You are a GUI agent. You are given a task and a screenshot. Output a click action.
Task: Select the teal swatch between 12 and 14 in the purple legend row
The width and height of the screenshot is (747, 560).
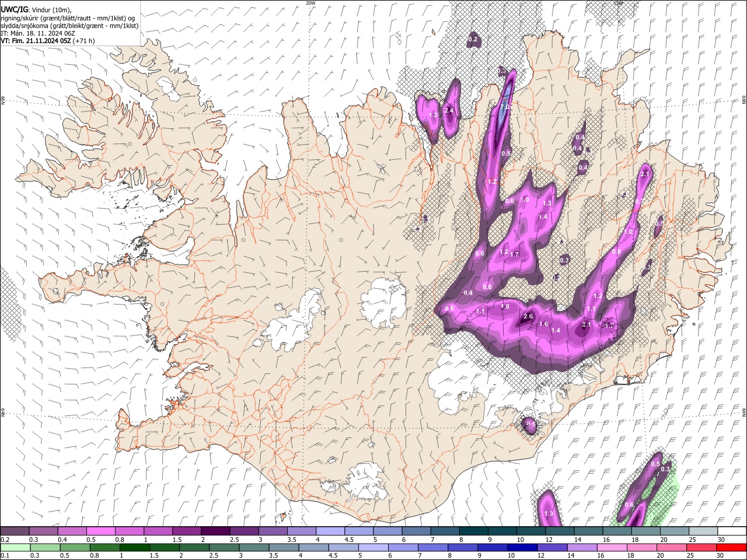(x=560, y=531)
